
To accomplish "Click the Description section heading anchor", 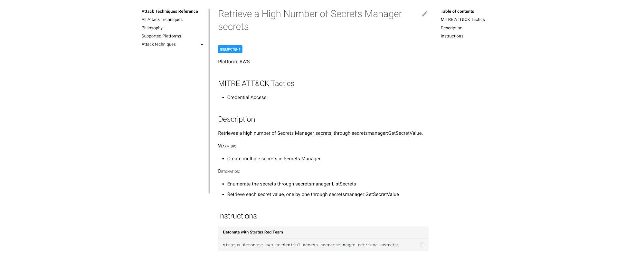I will coord(237,119).
